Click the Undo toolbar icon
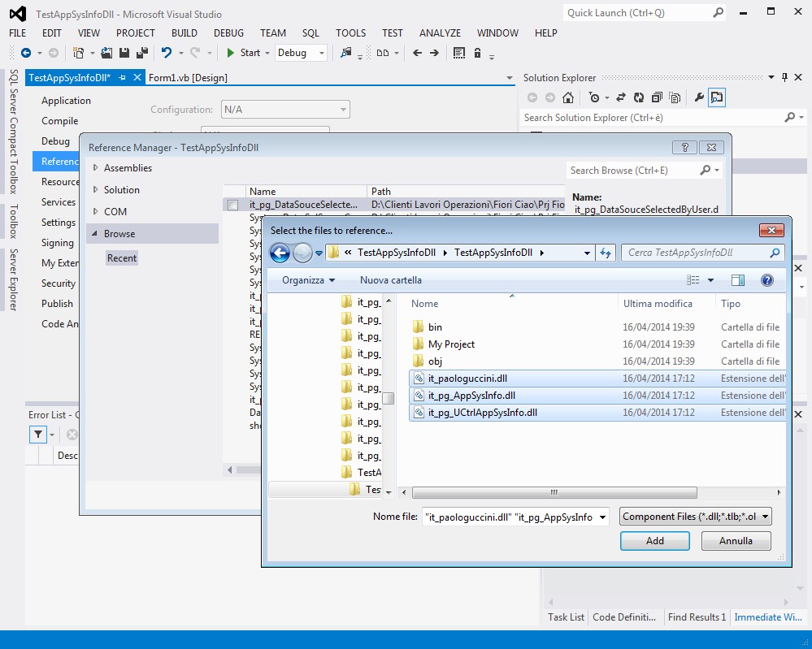812x649 pixels. (167, 53)
